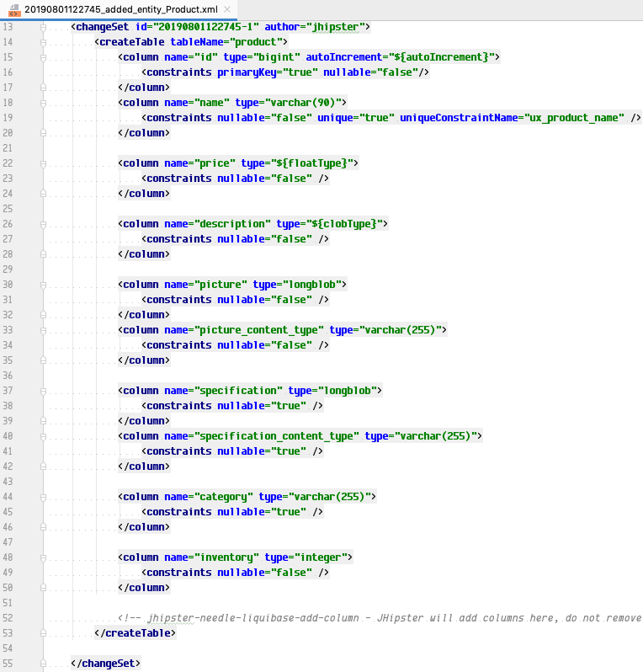Click the "category" column name
Screen dimensions: 643x672
pyautogui.click(x=223, y=497)
